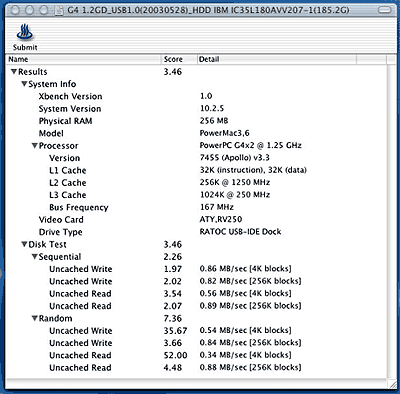Click the document proxy icon in title bar
400x394 pixels.
tap(59, 10)
